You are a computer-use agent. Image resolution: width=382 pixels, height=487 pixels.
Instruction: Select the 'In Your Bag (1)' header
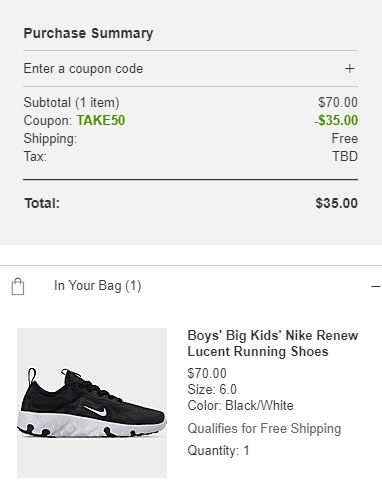coord(98,286)
